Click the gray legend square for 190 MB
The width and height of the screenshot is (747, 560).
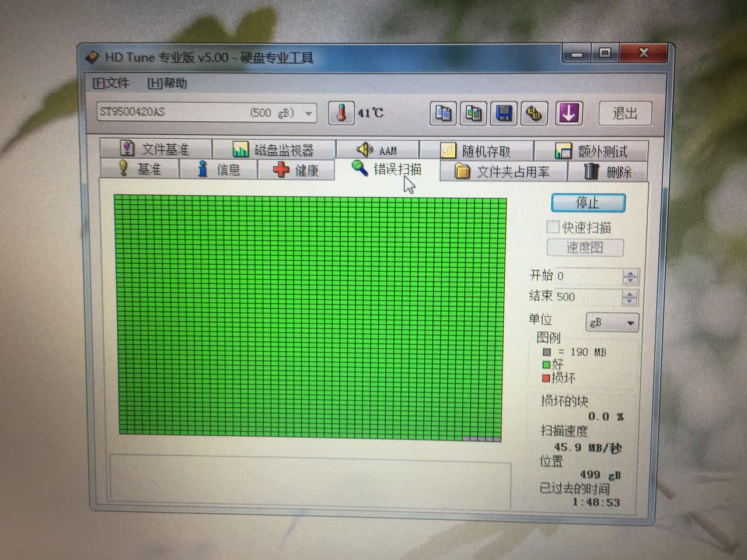(547, 352)
